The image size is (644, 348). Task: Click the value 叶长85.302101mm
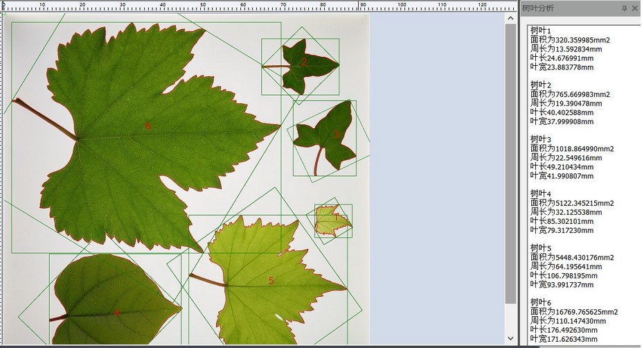(562, 220)
